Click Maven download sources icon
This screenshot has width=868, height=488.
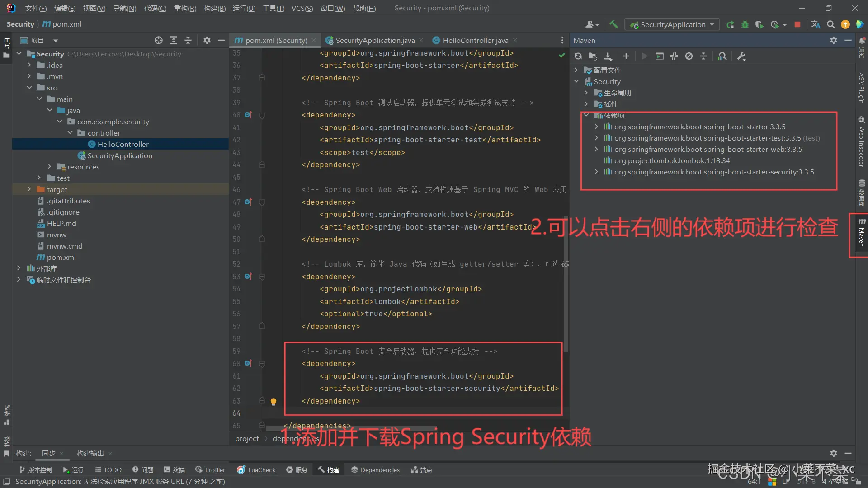click(608, 56)
